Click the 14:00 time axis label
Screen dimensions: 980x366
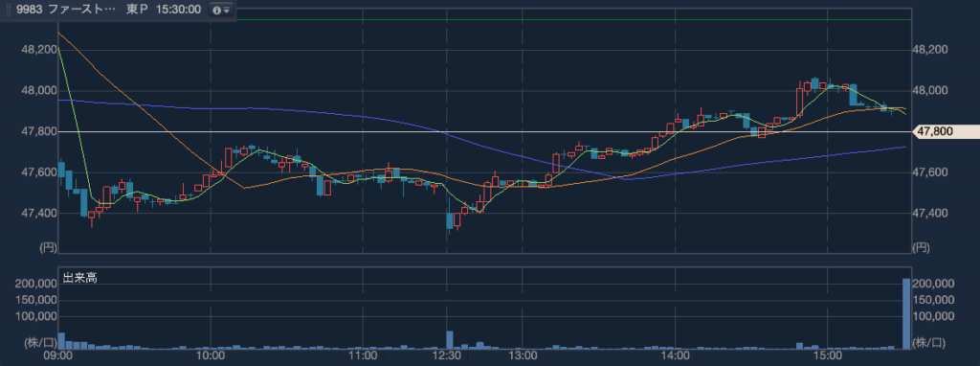[x=675, y=356]
